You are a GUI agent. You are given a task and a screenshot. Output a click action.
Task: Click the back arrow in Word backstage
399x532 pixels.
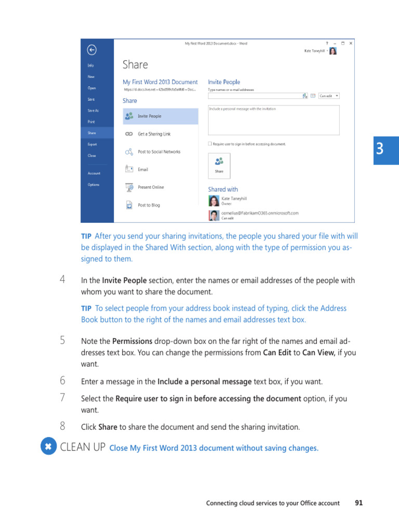click(91, 50)
